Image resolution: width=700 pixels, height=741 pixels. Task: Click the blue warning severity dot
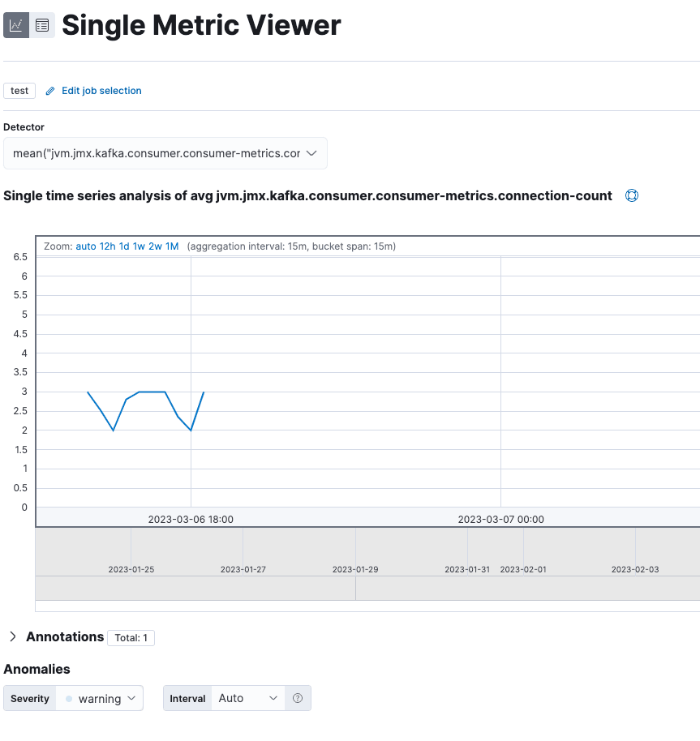(x=69, y=699)
